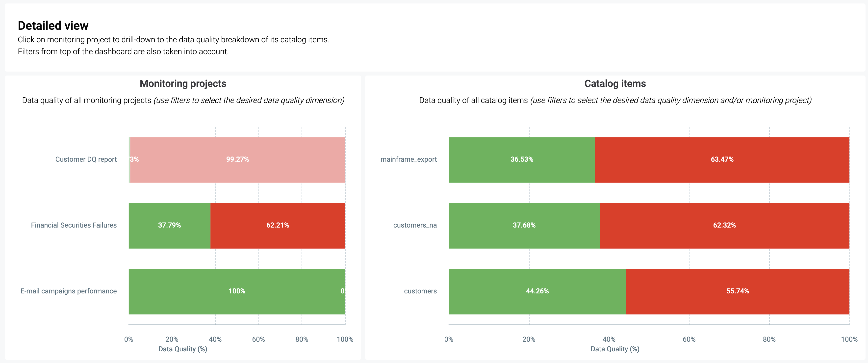The width and height of the screenshot is (868, 363).
Task: Click the customers catalog item label
Action: point(420,291)
